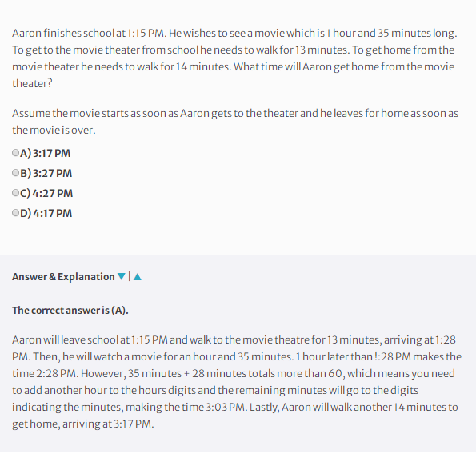Click the '4:17 PM' answer label text

click(x=53, y=213)
